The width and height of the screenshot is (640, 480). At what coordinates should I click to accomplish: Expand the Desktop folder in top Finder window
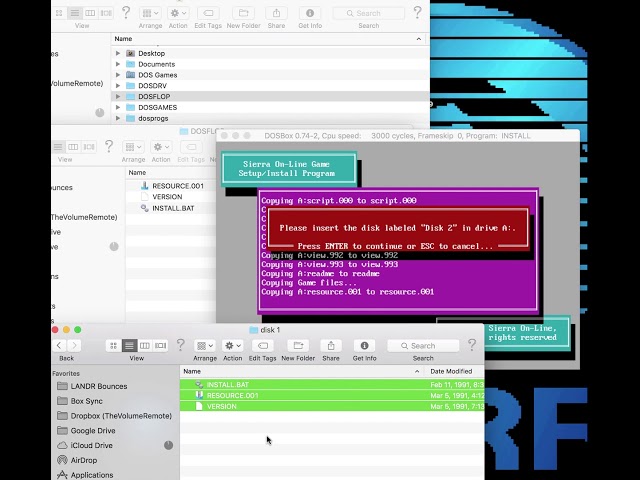click(118, 53)
